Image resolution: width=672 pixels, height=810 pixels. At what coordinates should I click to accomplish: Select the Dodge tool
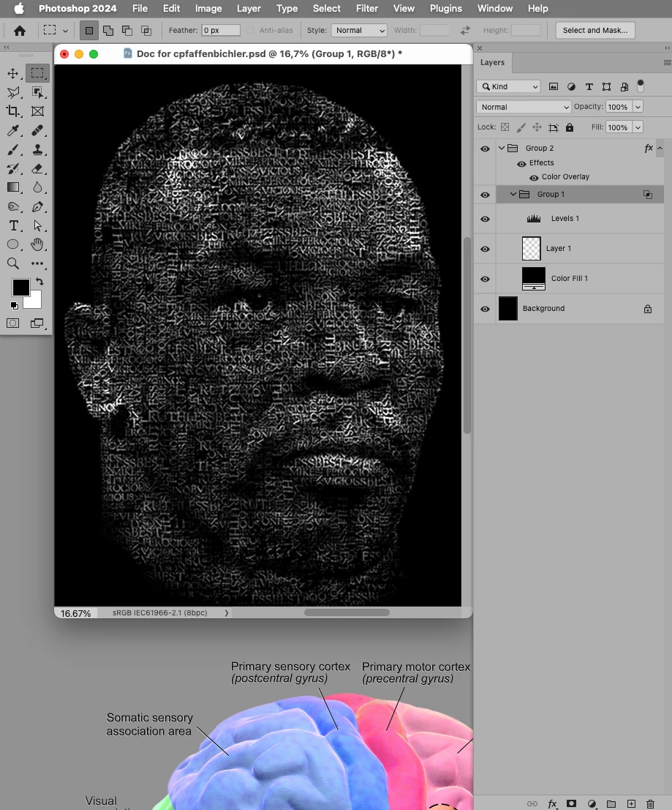pyautogui.click(x=13, y=206)
